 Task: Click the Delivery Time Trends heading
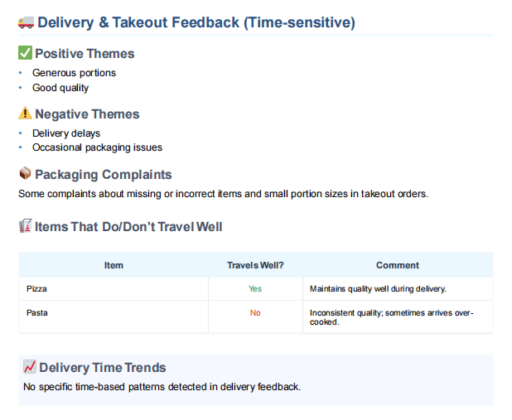pos(103,368)
